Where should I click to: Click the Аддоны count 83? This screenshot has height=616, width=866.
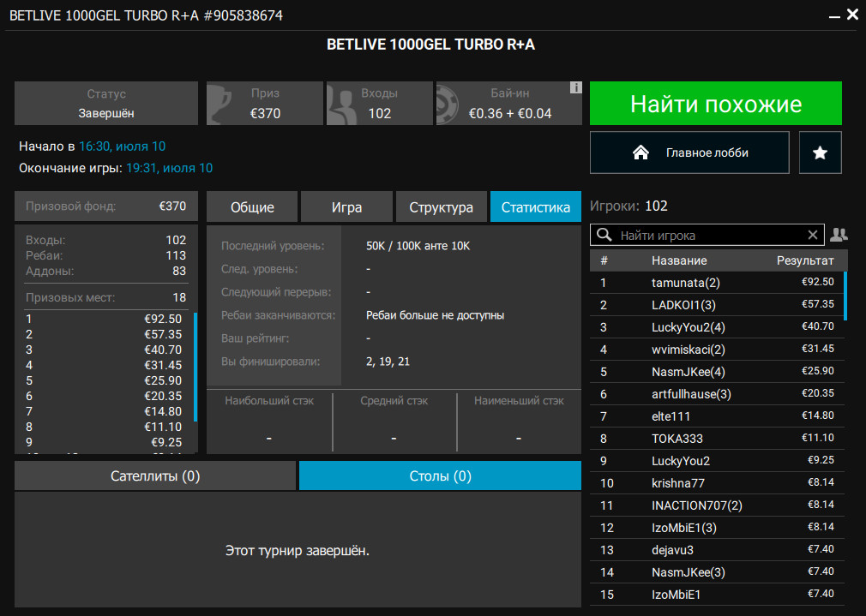click(x=179, y=271)
